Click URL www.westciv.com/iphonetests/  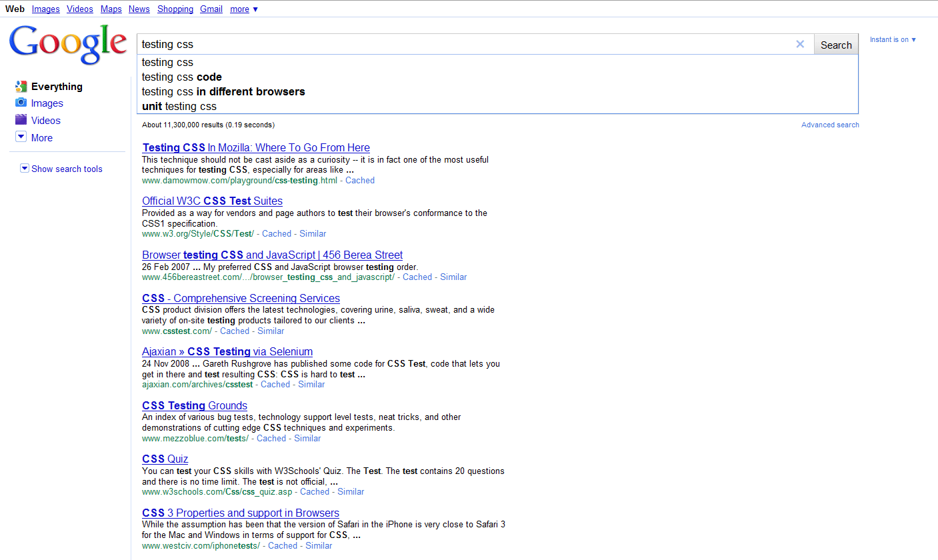201,546
